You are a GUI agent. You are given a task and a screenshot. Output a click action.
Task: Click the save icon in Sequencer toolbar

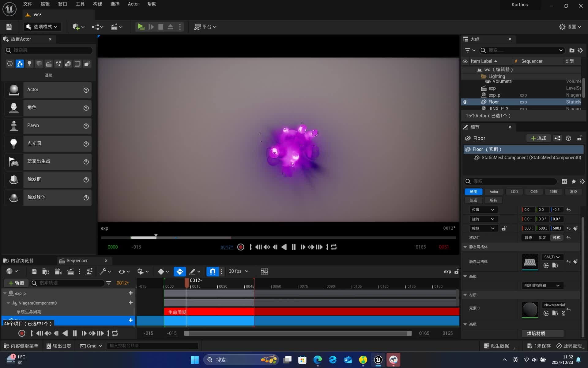coord(34,271)
